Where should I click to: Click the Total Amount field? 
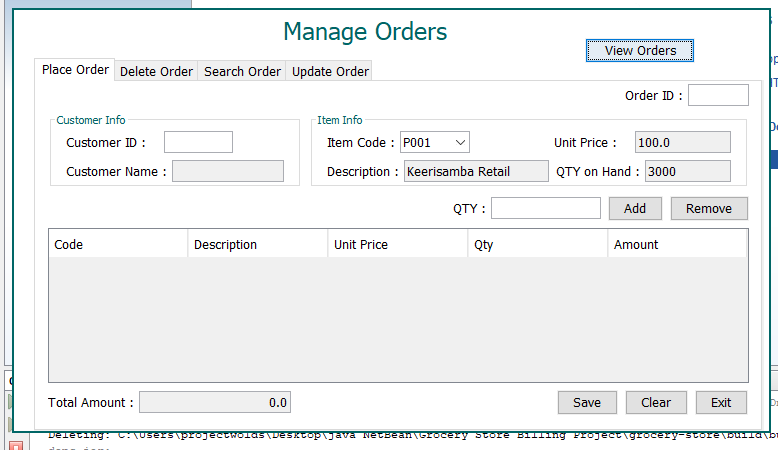click(214, 402)
